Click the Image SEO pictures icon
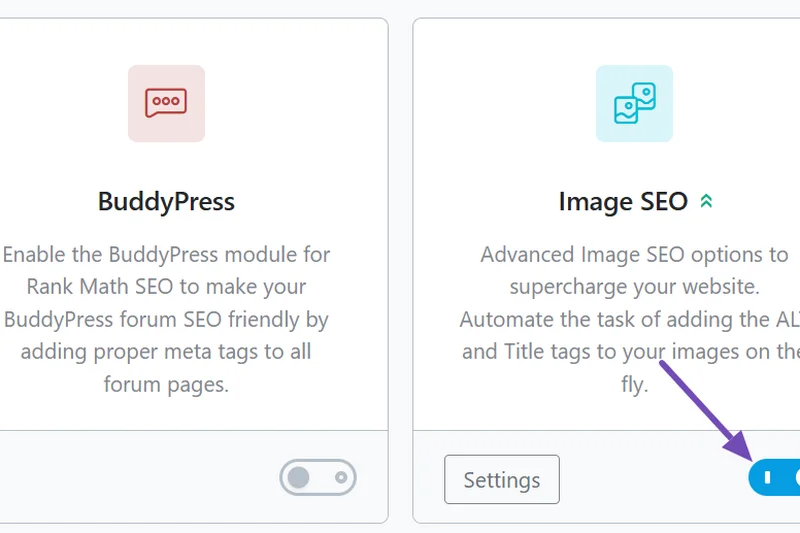 [x=634, y=104]
